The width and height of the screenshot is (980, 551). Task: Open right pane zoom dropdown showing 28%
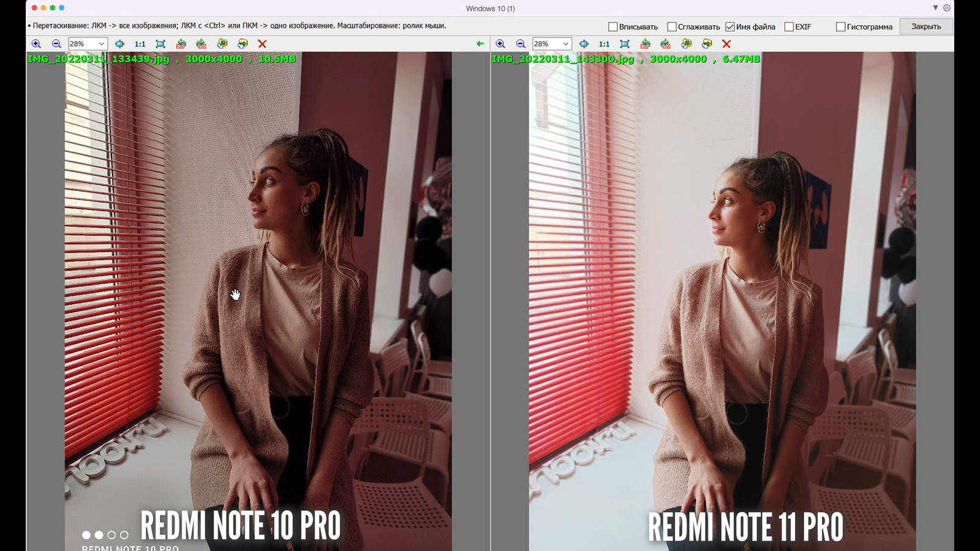[x=552, y=44]
